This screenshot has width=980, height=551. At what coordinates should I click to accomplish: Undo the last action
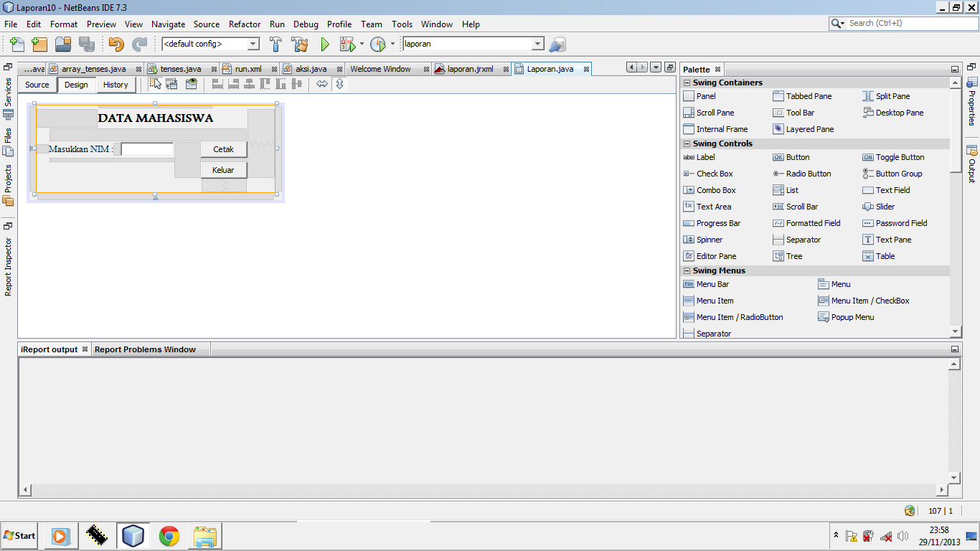pos(115,44)
